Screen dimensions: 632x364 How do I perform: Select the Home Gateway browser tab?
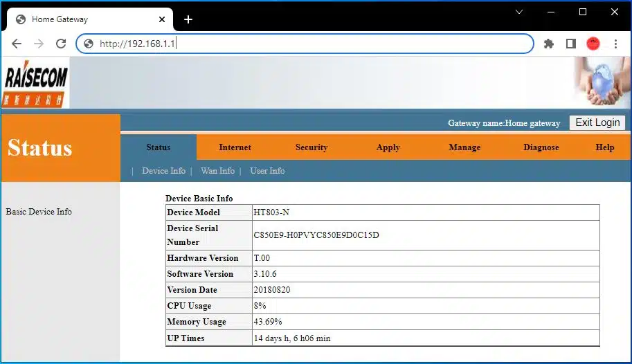(89, 19)
